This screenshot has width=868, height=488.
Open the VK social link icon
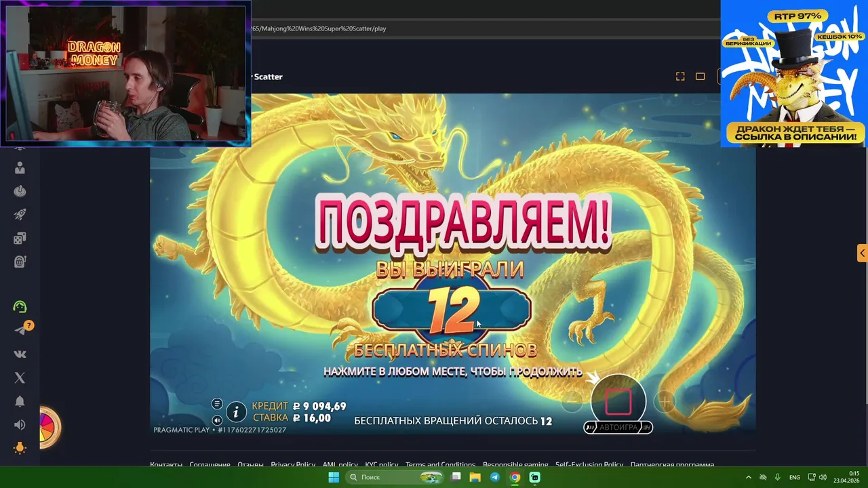[20, 354]
